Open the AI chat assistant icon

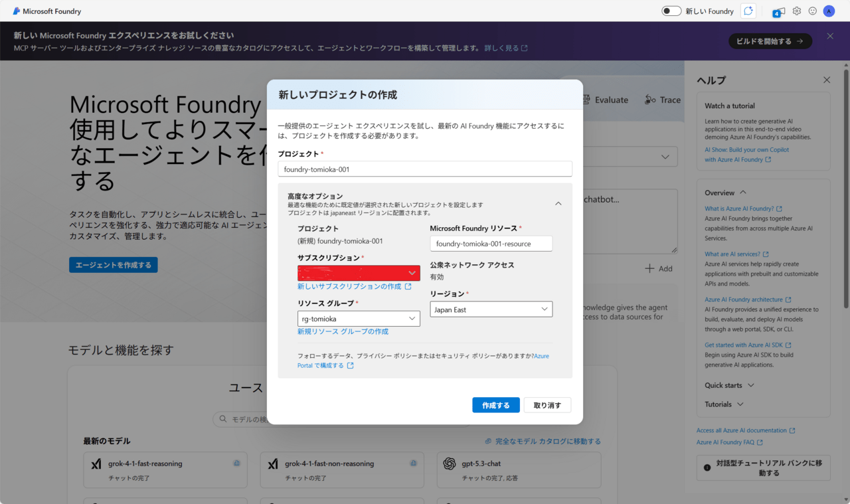(x=749, y=11)
